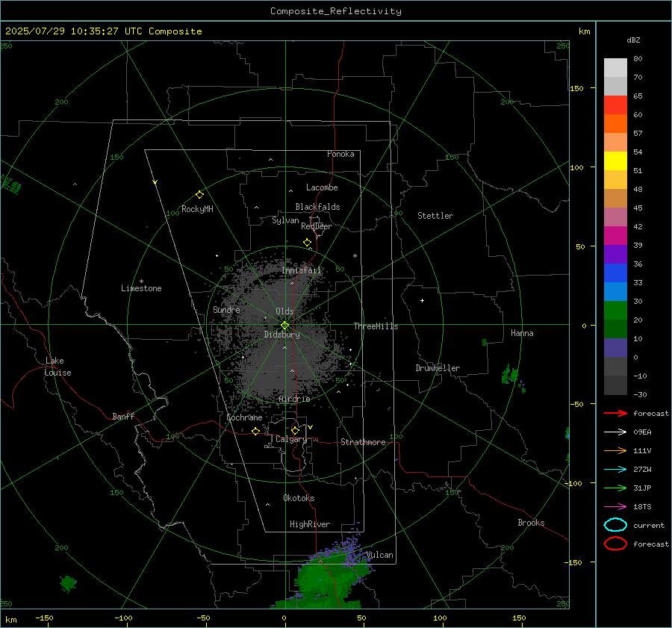Image resolution: width=672 pixels, height=628 pixels.
Task: Select the white 09EA arrow symbol
Action: [x=615, y=432]
